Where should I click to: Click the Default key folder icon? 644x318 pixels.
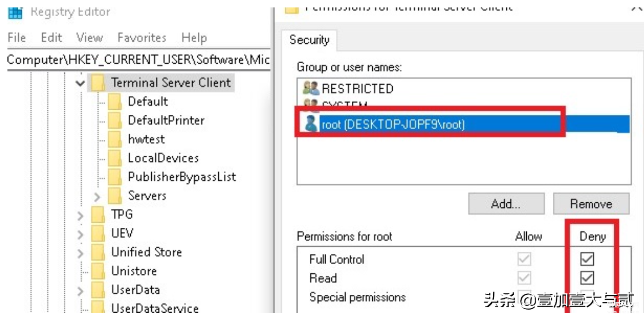(114, 102)
